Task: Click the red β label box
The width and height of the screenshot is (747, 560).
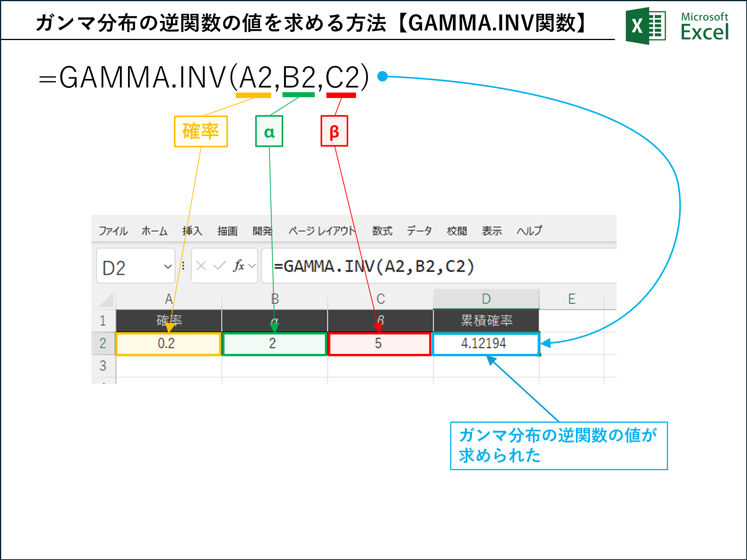Action: (x=334, y=131)
